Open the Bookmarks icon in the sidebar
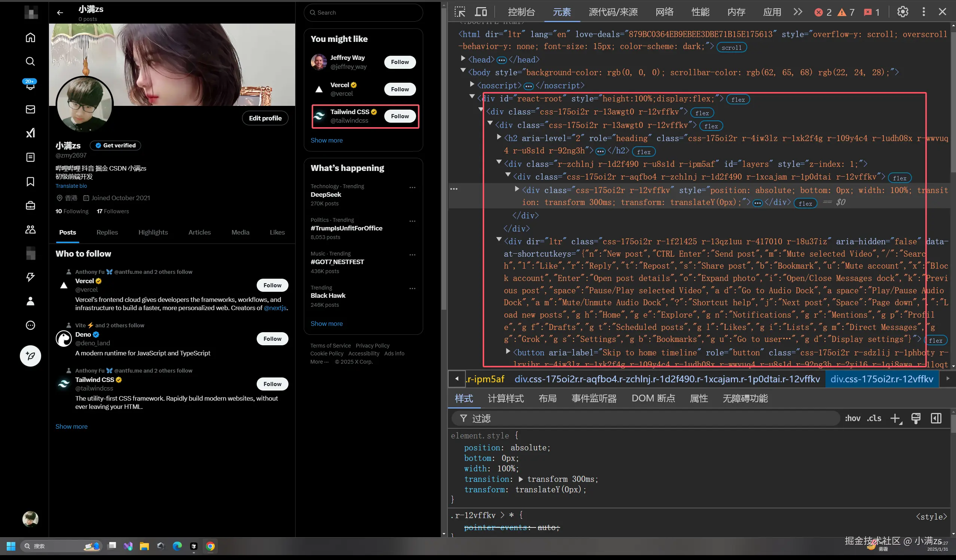The image size is (956, 560). tap(30, 181)
